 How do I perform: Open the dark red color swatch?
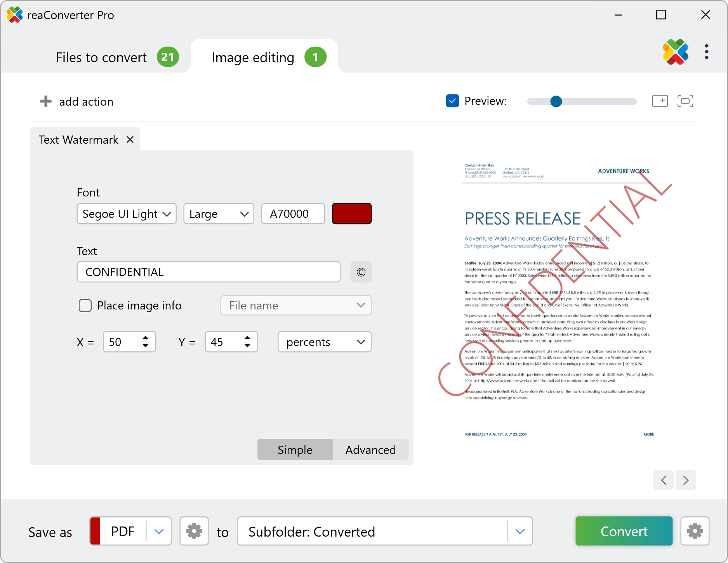coord(351,214)
